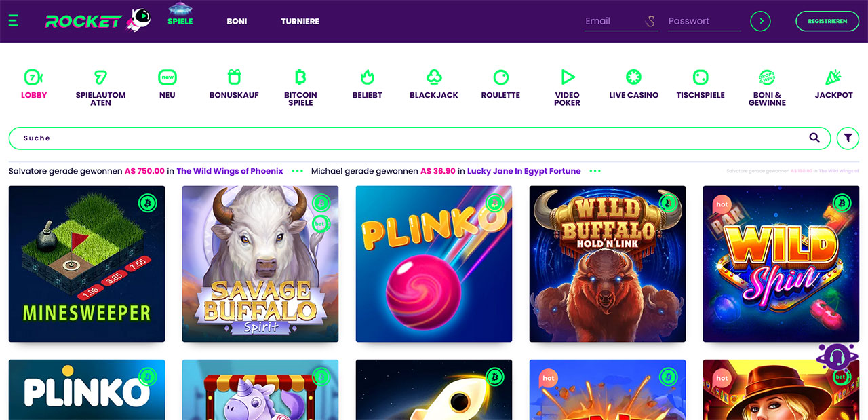Click the search magnifier icon

(x=814, y=138)
